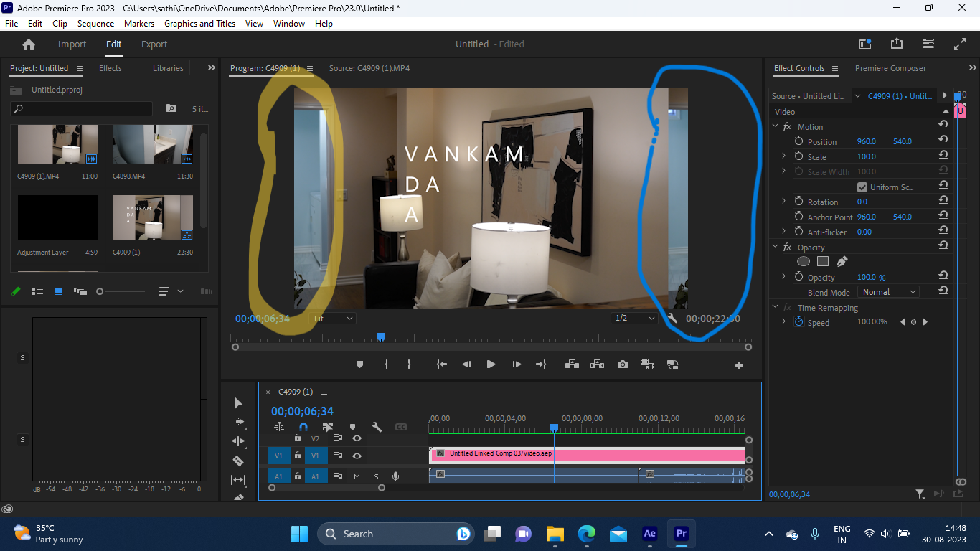Select the Track Select Forward tool
Image resolution: width=980 pixels, height=551 pixels.
[238, 423]
